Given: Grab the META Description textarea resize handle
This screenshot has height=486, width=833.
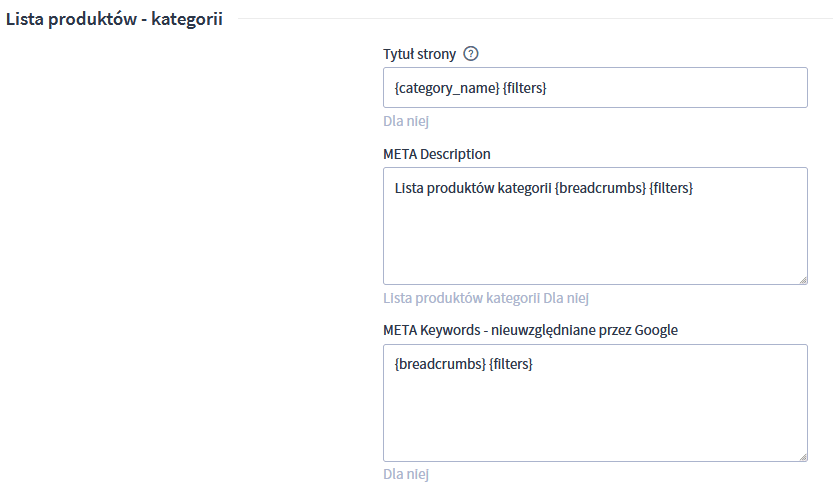Looking at the screenshot, I should [x=803, y=280].
